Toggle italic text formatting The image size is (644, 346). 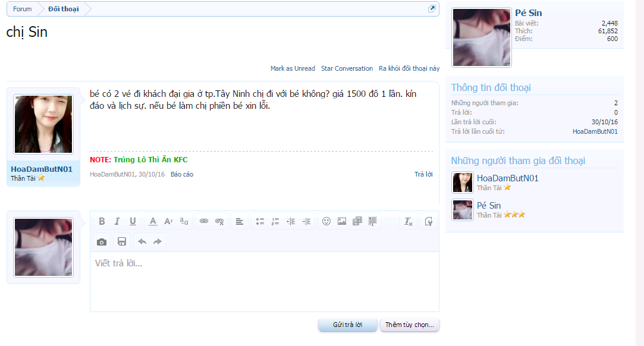tap(117, 221)
